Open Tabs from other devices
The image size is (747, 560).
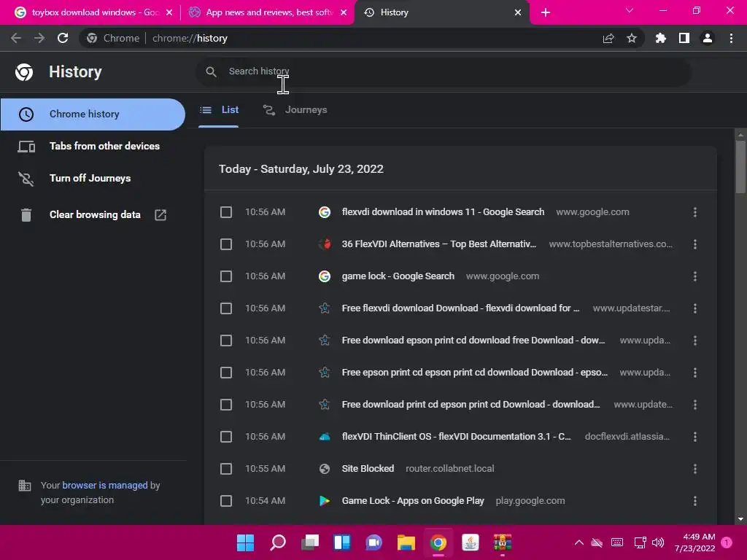pos(93,146)
